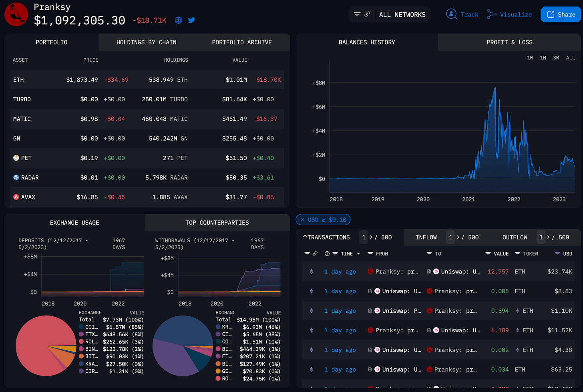The width and height of the screenshot is (583, 392).
Task: Click the Pranksy red avatar image
Action: [x=16, y=14]
